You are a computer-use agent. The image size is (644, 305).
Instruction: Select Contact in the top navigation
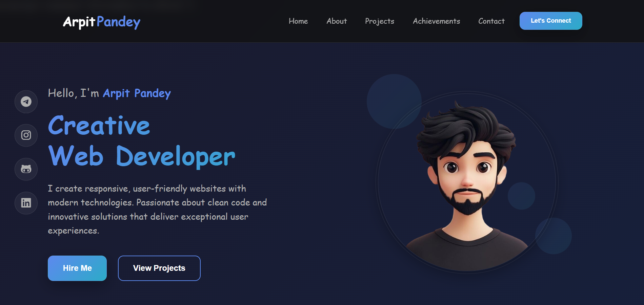[x=491, y=21]
